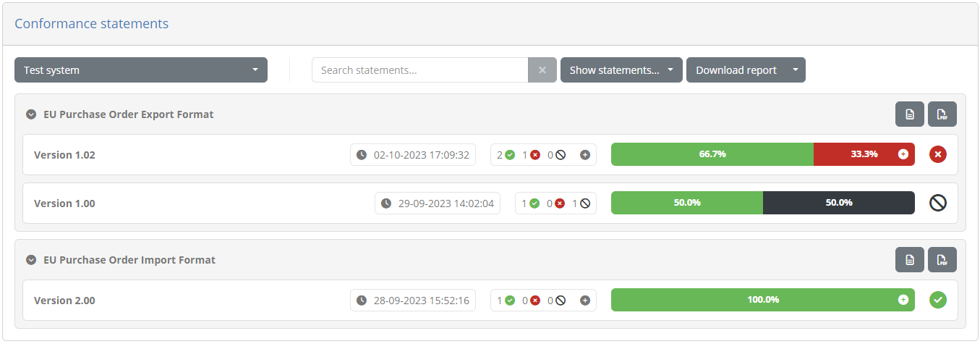Click the 02-10-2023 17:09:32 timestamp
The height and width of the screenshot is (344, 980).
pos(422,155)
